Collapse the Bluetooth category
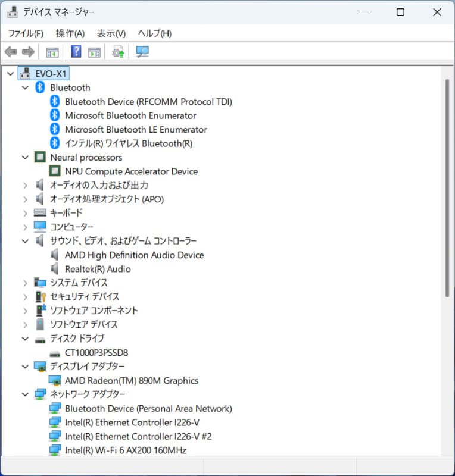The image size is (455, 476). (x=25, y=87)
